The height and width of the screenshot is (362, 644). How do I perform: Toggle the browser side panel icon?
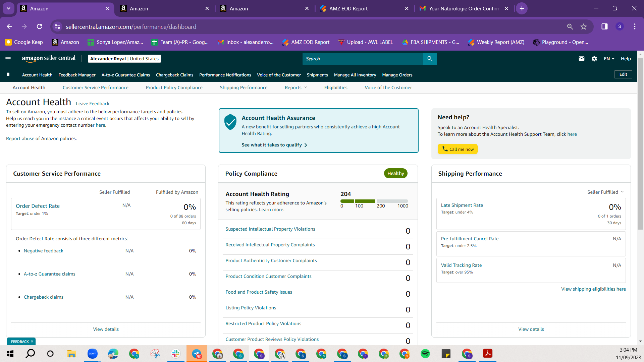click(604, 26)
